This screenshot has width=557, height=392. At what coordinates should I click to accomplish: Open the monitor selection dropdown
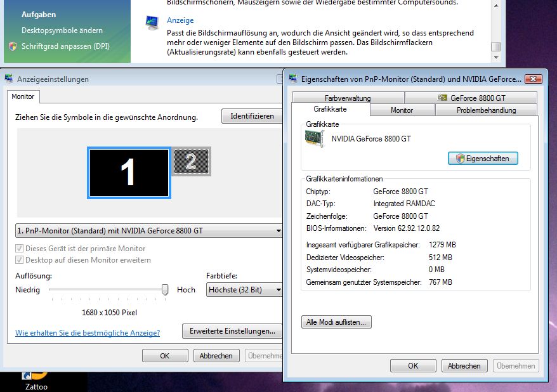(x=148, y=231)
